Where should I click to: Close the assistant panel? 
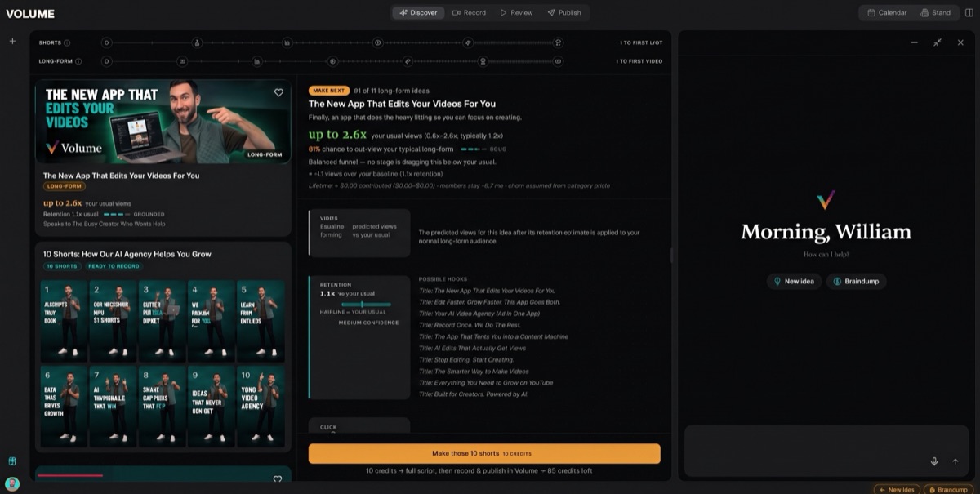960,42
